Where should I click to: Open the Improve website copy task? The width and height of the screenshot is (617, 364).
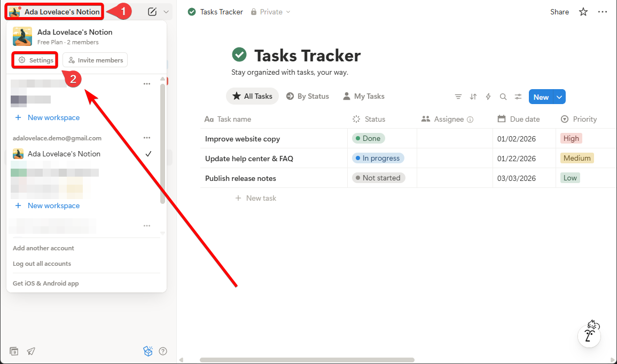(243, 139)
